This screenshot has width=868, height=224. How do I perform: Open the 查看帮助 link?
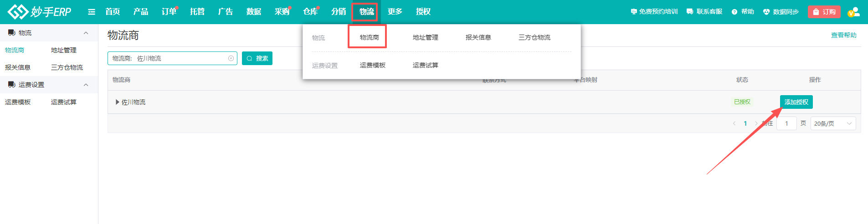tap(844, 35)
